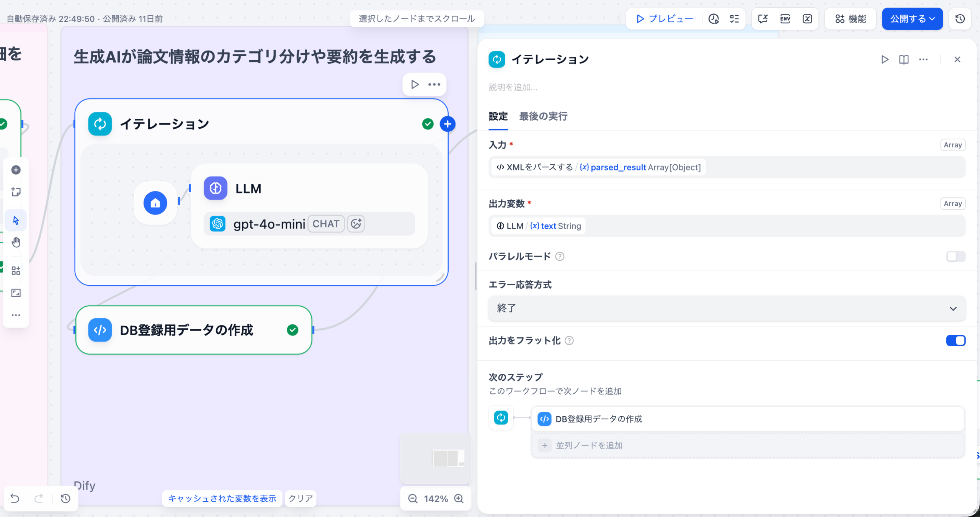Open the 公開する publish dropdown

pos(912,19)
